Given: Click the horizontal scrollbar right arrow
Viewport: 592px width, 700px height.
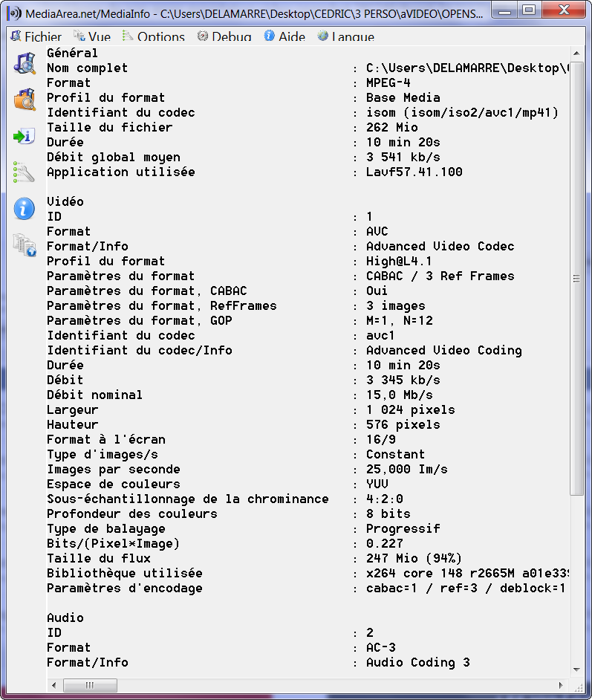Looking at the screenshot, I should (x=562, y=684).
